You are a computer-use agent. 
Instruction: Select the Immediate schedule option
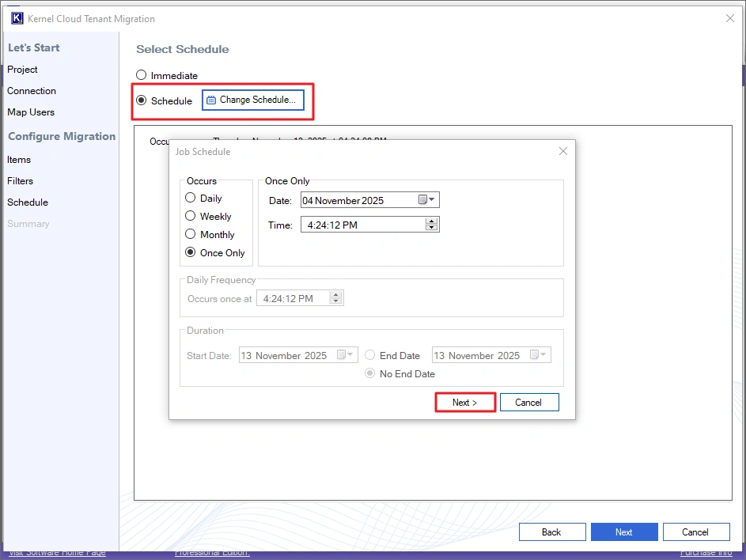(x=141, y=74)
